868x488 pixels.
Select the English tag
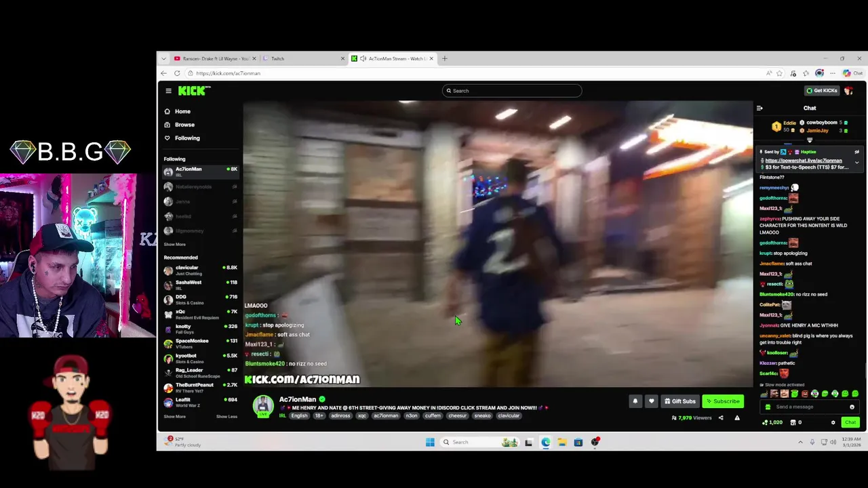299,415
